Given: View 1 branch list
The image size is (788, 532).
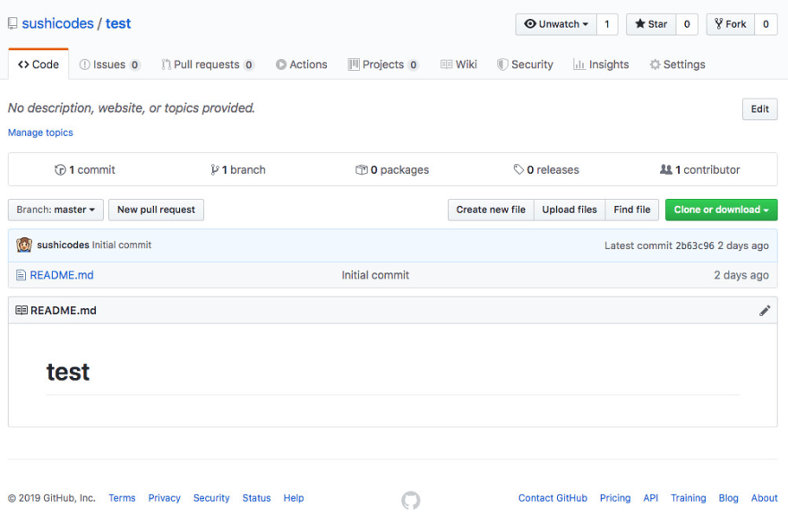Looking at the screenshot, I should pyautogui.click(x=237, y=170).
